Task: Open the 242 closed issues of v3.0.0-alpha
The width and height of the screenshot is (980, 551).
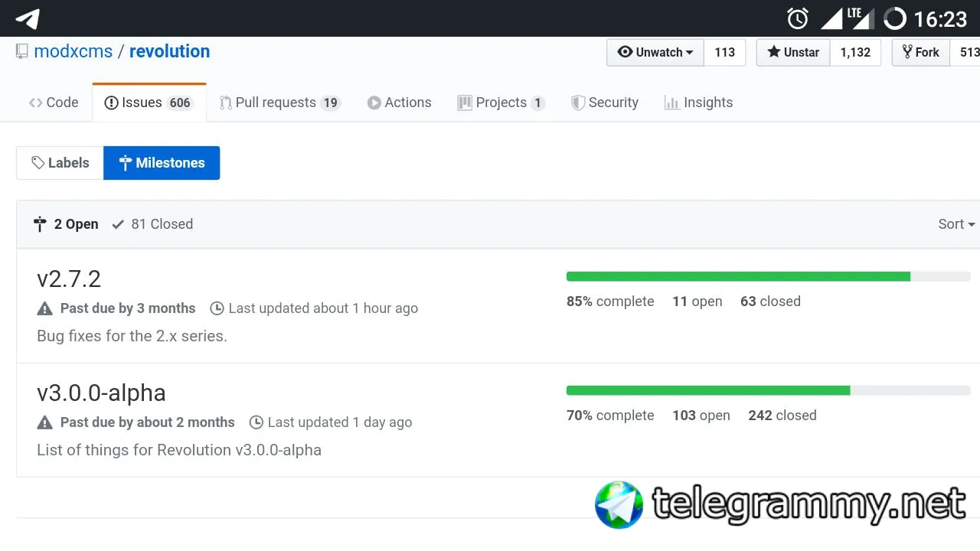Action: click(x=782, y=416)
